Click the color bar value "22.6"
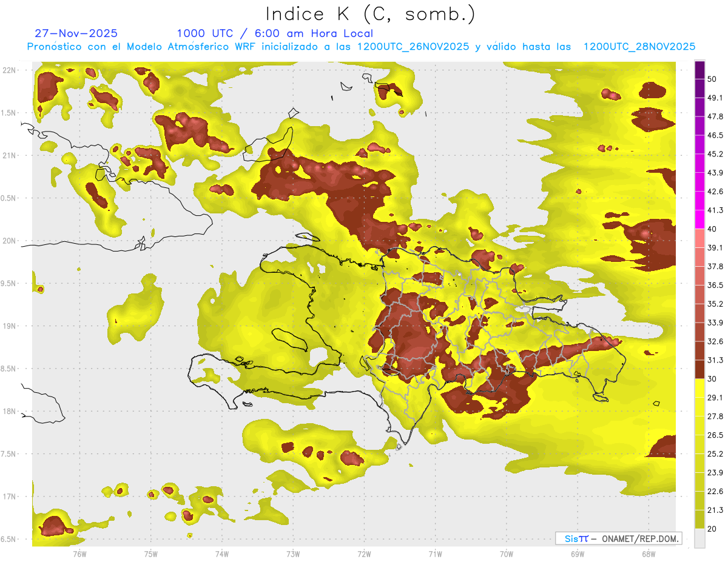Screen dimensions: 728x562 click(715, 492)
